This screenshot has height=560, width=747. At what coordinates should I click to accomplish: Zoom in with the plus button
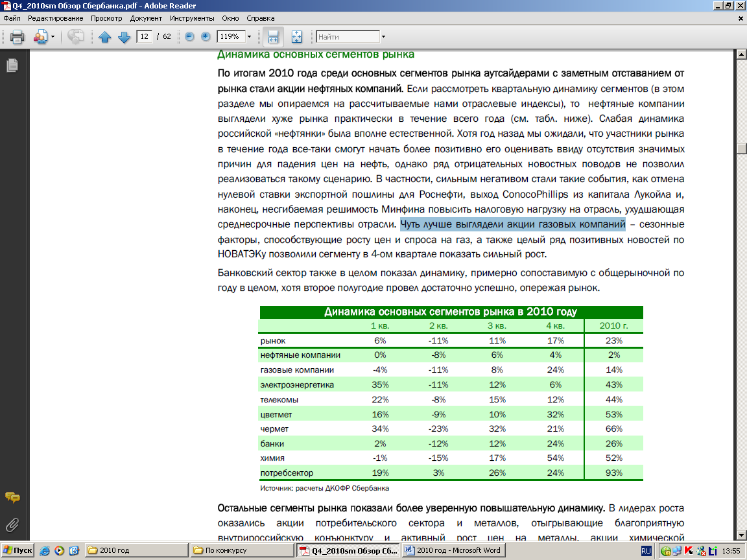[206, 37]
